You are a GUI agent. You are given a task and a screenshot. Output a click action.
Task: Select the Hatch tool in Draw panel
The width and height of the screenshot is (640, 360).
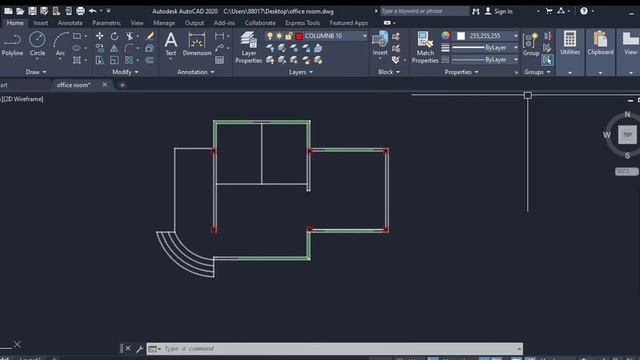click(x=77, y=60)
